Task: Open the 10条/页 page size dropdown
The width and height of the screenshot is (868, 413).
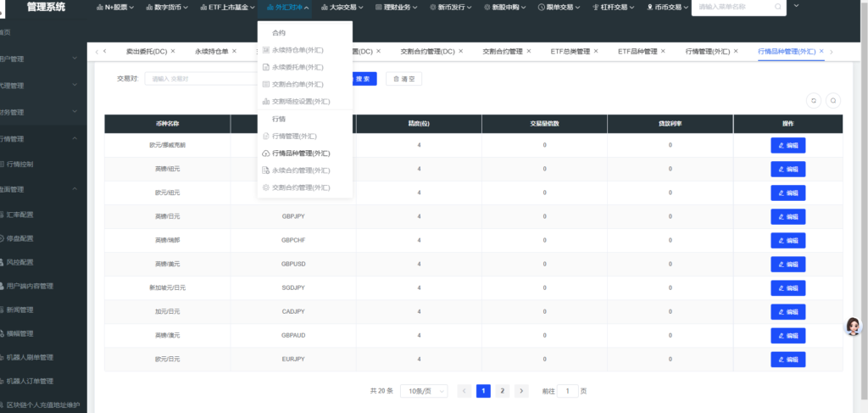Action: point(424,391)
